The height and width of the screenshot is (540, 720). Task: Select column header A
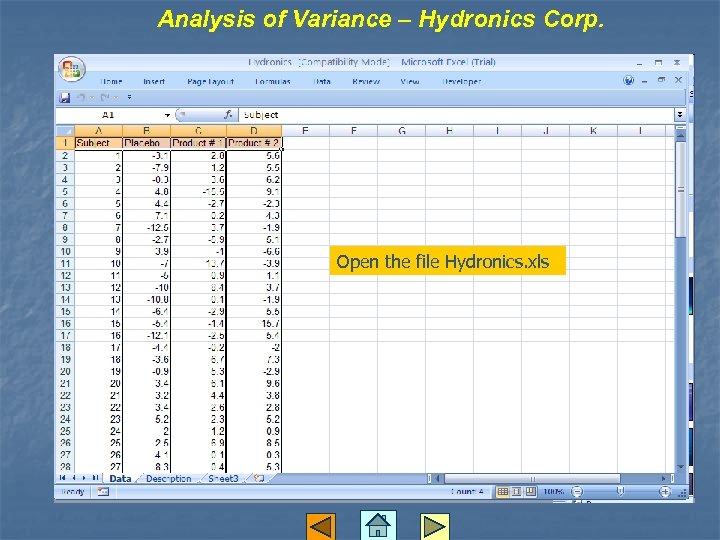(98, 131)
